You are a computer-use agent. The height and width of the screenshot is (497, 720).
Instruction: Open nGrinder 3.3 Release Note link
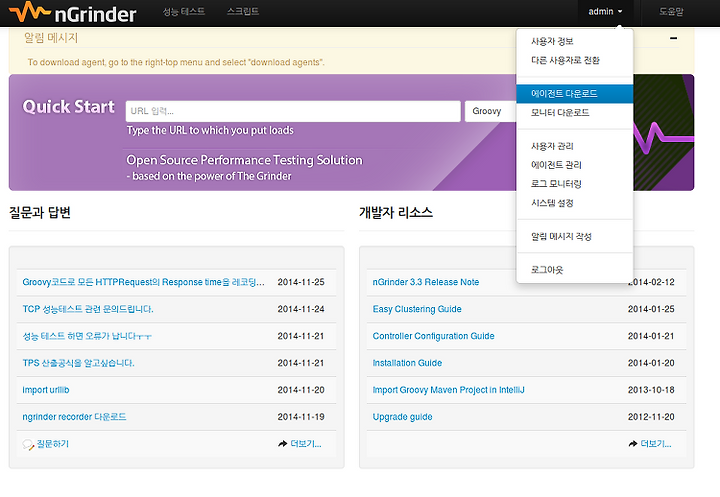(426, 282)
